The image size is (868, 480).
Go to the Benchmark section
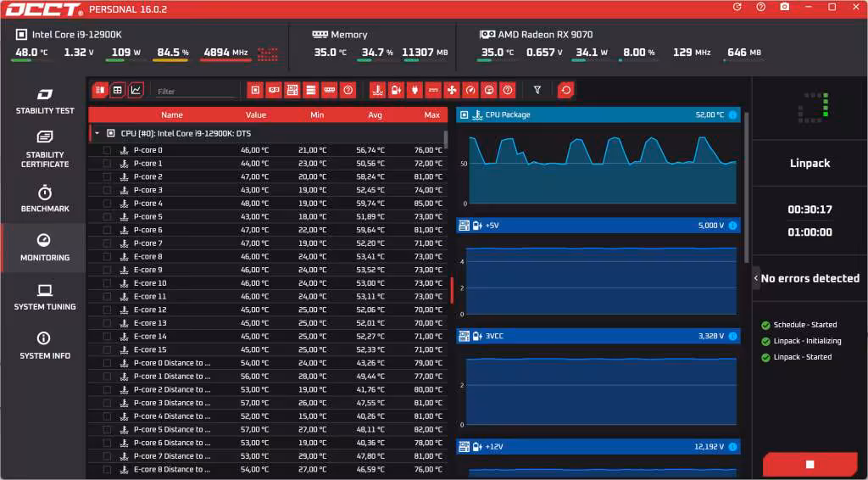44,199
